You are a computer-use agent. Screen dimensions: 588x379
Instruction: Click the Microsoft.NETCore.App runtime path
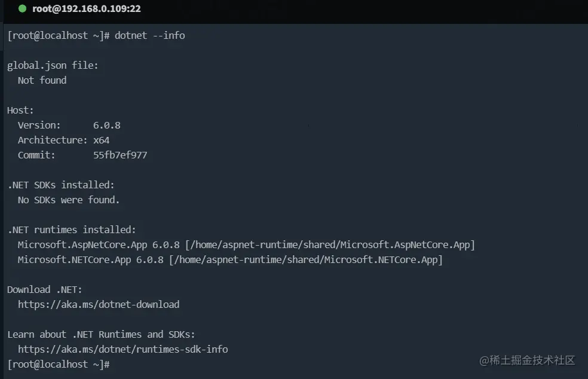305,259
